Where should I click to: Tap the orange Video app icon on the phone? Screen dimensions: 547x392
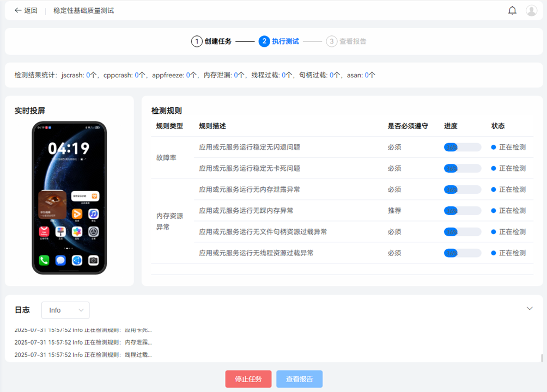tap(77, 214)
